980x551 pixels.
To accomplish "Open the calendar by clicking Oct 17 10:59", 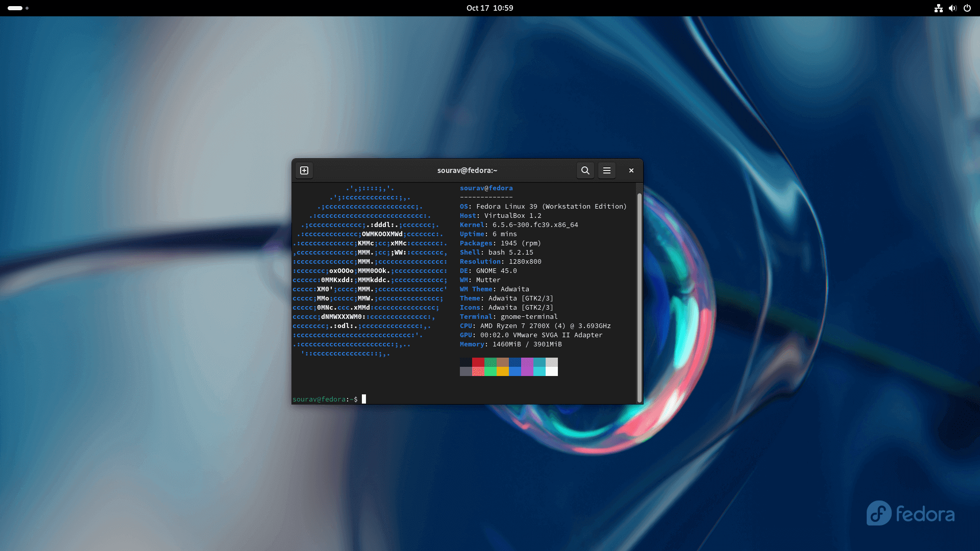I will [489, 8].
